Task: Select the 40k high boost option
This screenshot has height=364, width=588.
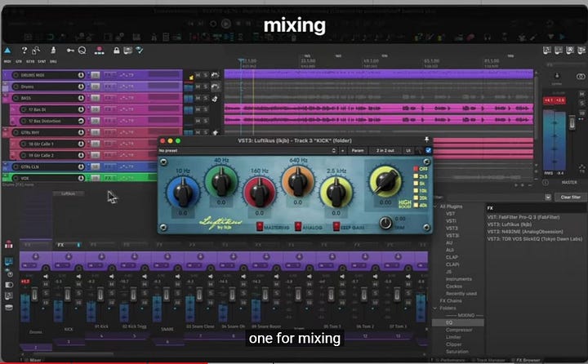Action: click(x=416, y=205)
